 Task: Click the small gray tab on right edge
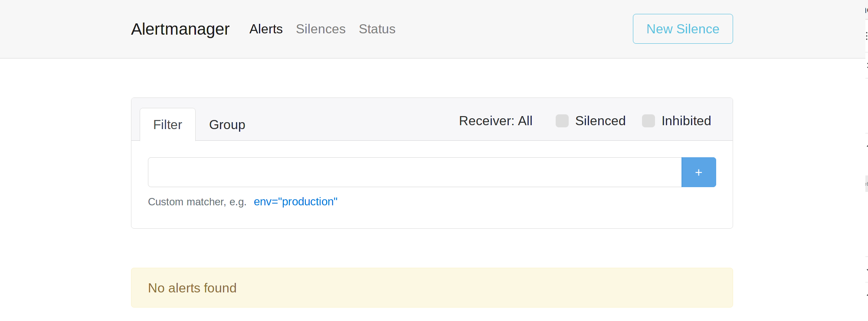click(x=866, y=184)
